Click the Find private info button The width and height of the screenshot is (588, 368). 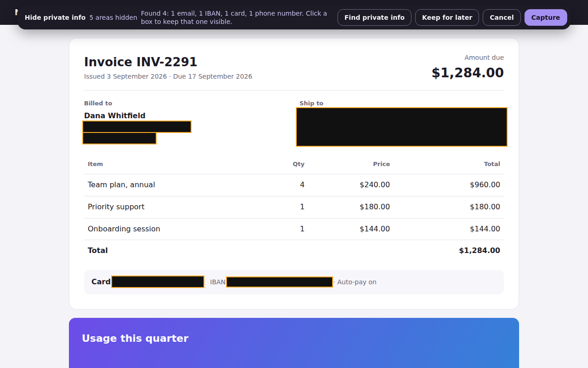pyautogui.click(x=374, y=17)
